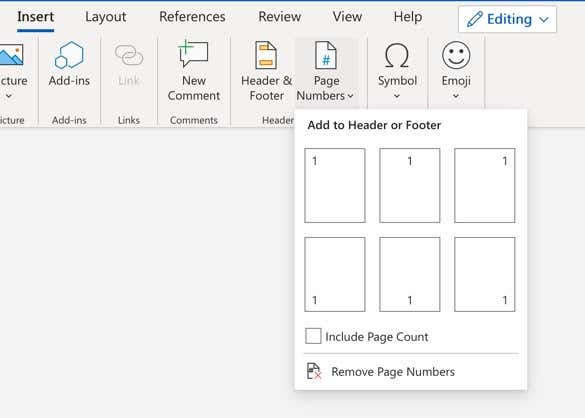
Task: Click the Picture icon in the ribbon
Action: point(11,55)
